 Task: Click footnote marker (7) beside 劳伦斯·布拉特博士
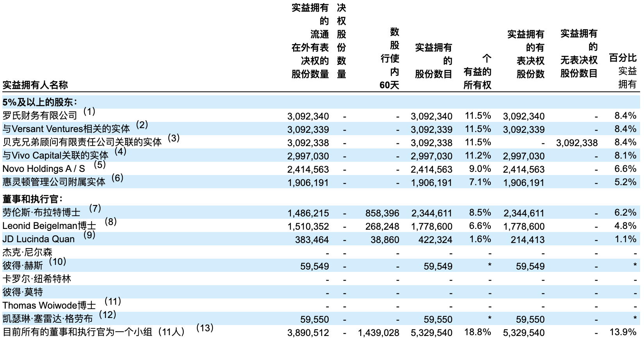tap(95, 208)
